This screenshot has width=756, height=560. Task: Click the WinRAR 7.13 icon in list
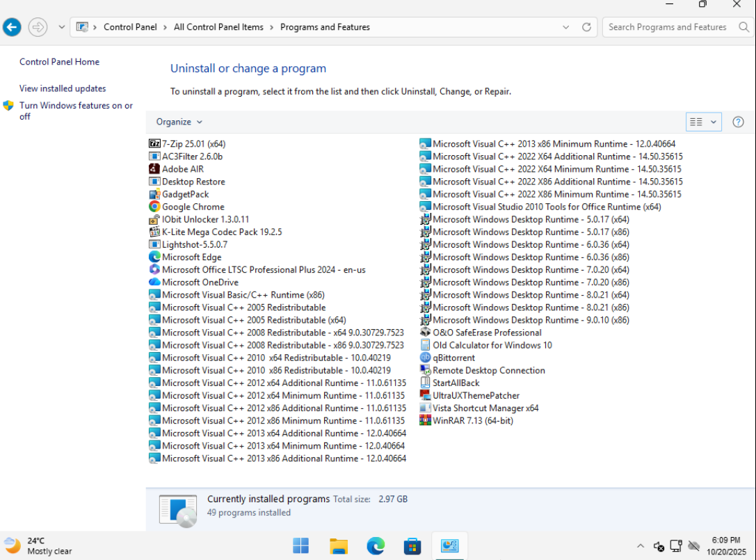[x=426, y=421]
